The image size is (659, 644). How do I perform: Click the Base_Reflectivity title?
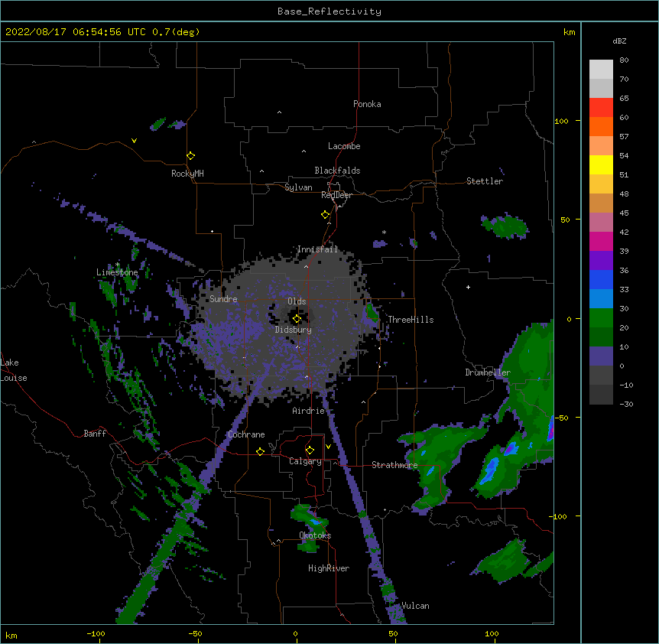[329, 11]
